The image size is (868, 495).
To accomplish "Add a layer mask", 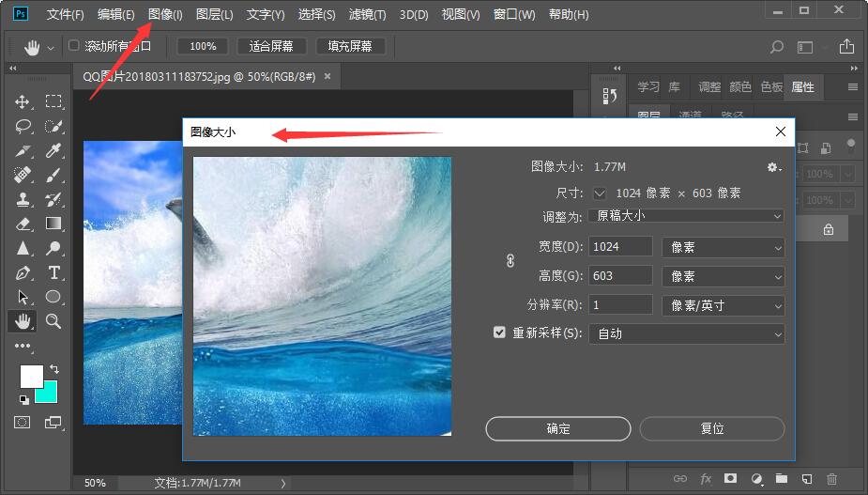I will [731, 478].
